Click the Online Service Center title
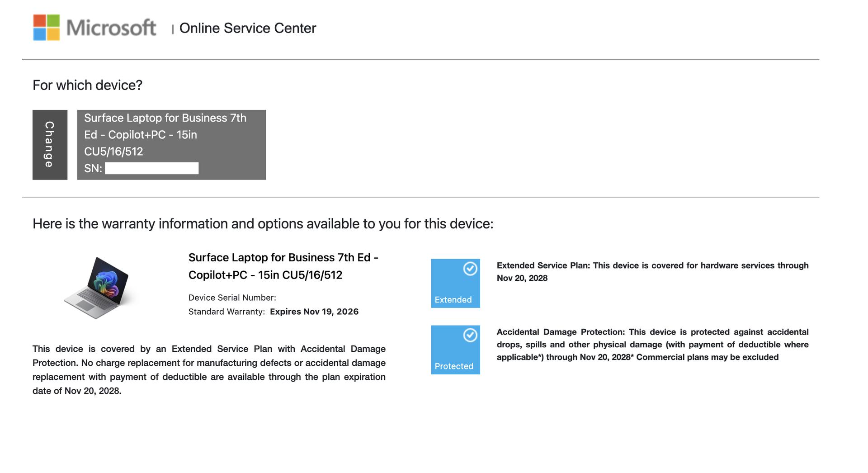The width and height of the screenshot is (868, 473). tap(247, 28)
